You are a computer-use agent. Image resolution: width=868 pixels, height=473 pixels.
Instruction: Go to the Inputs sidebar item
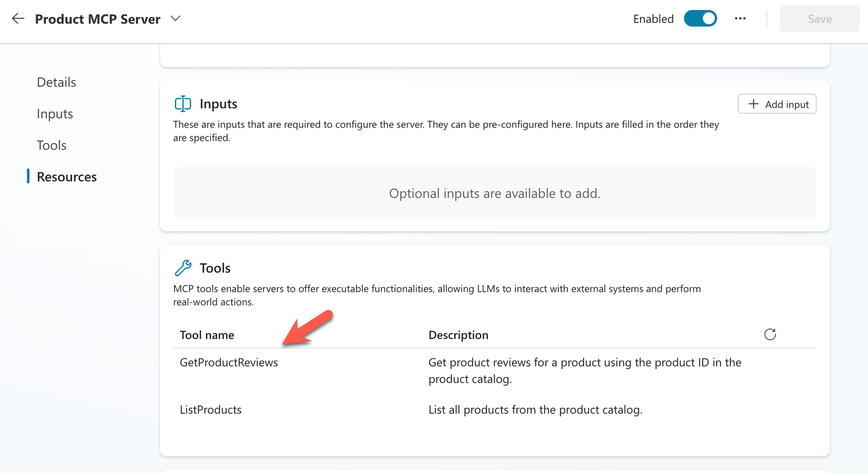coord(55,114)
